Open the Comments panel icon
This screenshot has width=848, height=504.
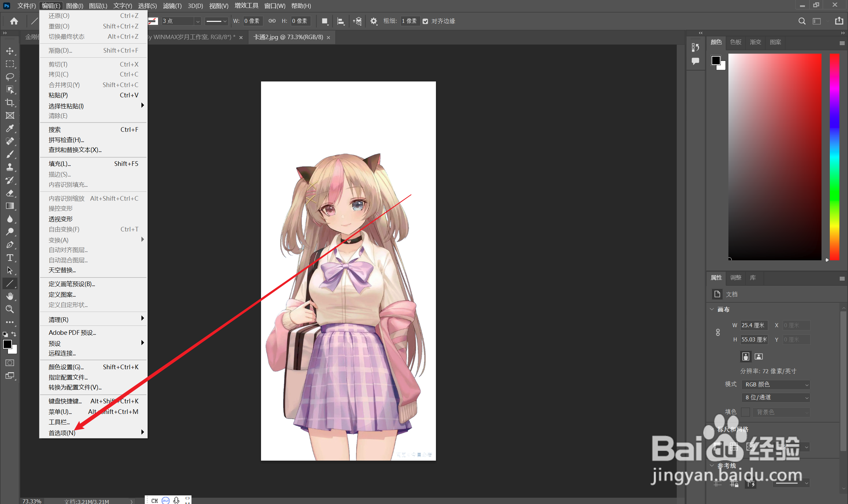point(695,61)
